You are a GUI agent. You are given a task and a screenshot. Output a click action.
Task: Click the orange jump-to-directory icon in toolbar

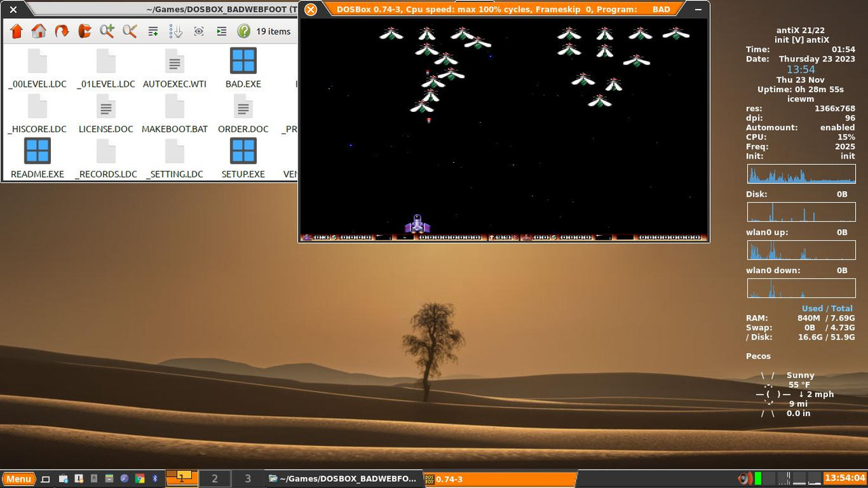pyautogui.click(x=84, y=31)
